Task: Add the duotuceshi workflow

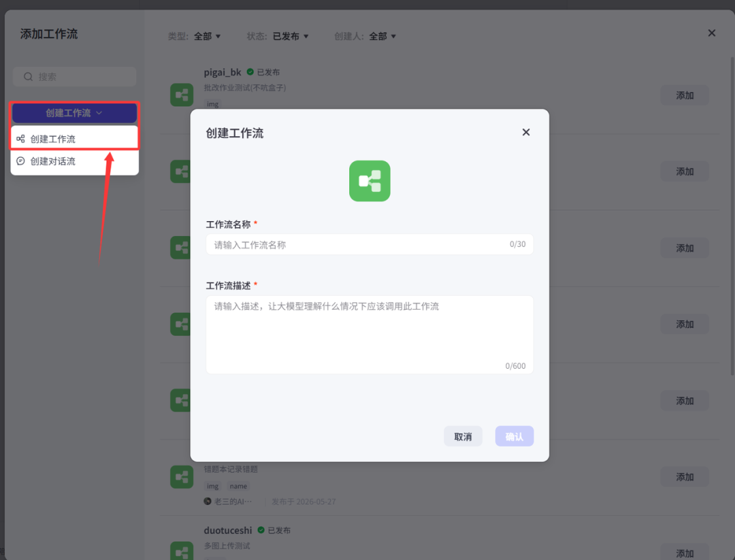Action: 685,553
